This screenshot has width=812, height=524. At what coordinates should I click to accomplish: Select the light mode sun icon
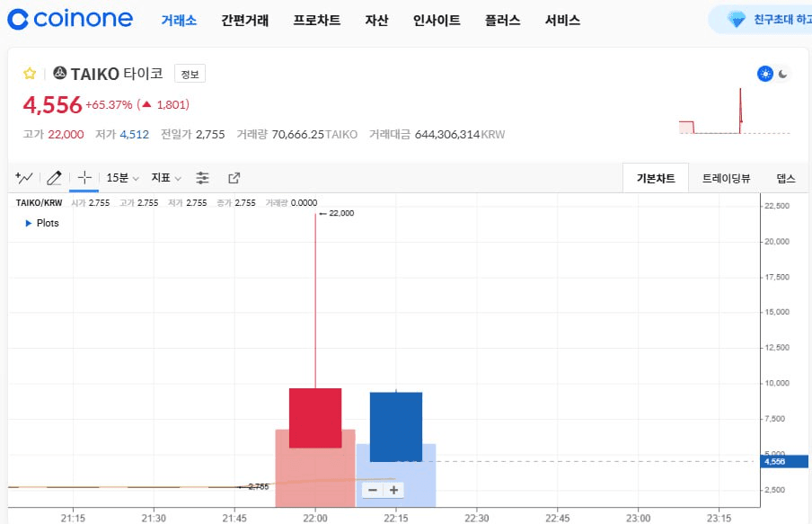(765, 74)
